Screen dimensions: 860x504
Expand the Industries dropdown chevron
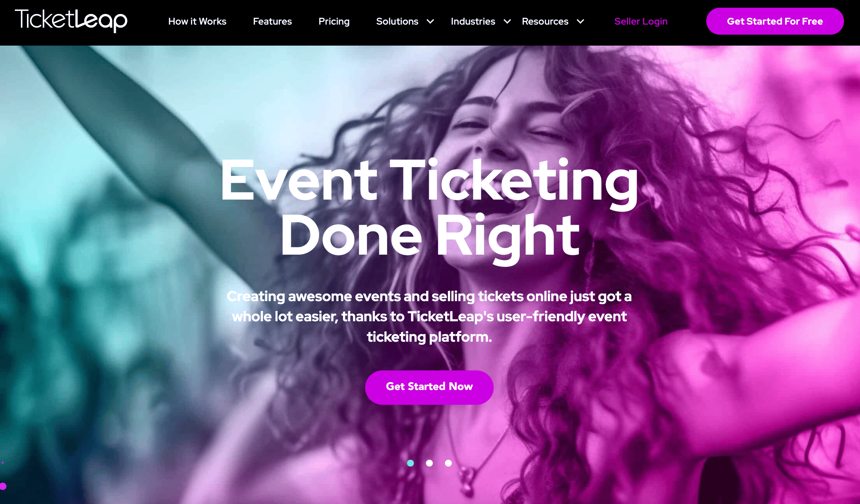pyautogui.click(x=507, y=22)
